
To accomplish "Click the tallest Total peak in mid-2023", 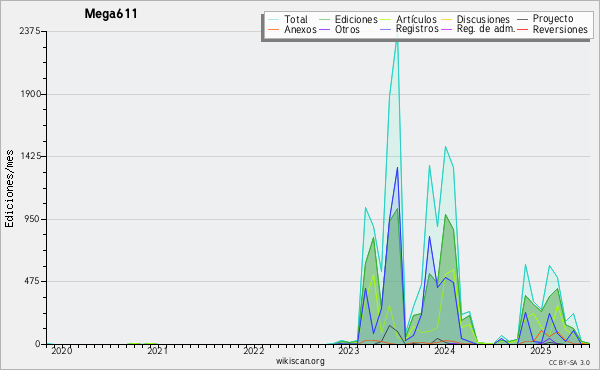I will click(397, 38).
